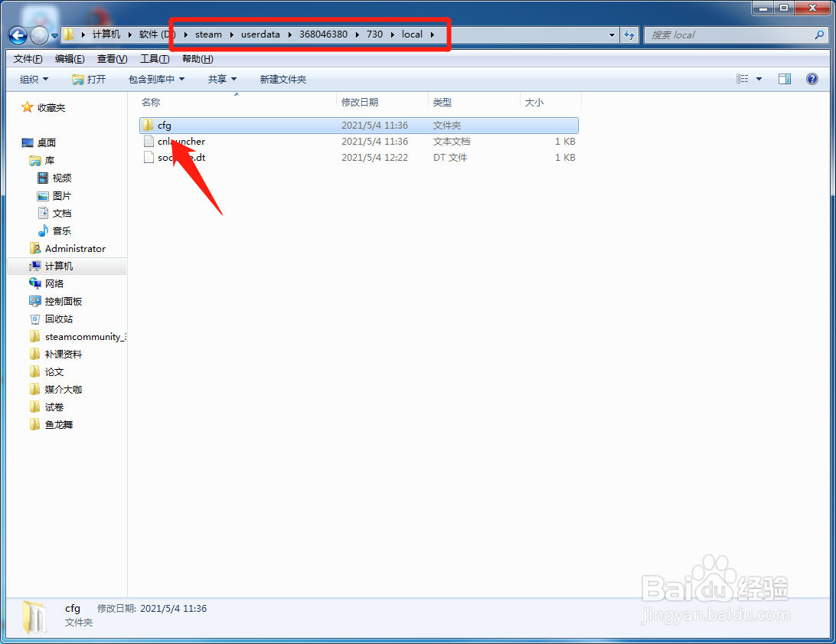This screenshot has height=644, width=836.
Task: Click the 控制面板 icon
Action: pos(35,301)
